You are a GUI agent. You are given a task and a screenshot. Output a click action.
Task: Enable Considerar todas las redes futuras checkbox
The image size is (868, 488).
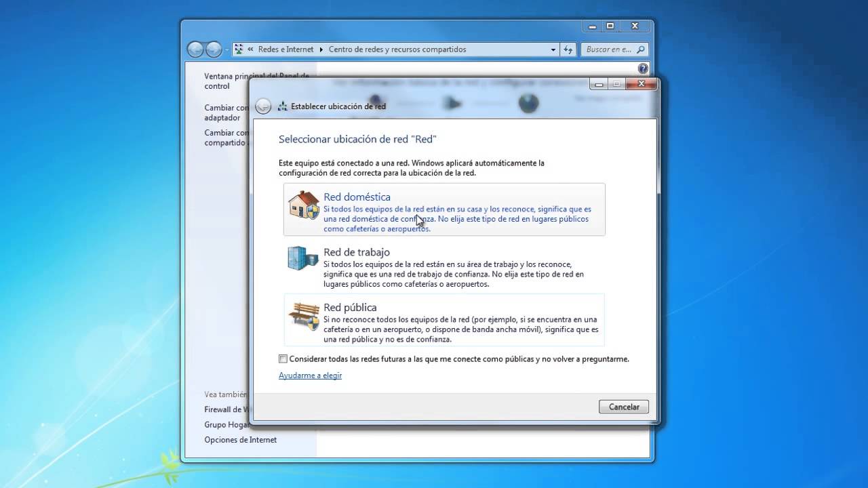coord(283,359)
